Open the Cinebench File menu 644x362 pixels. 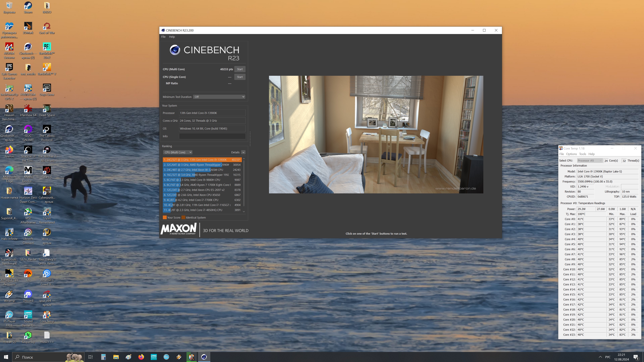163,37
